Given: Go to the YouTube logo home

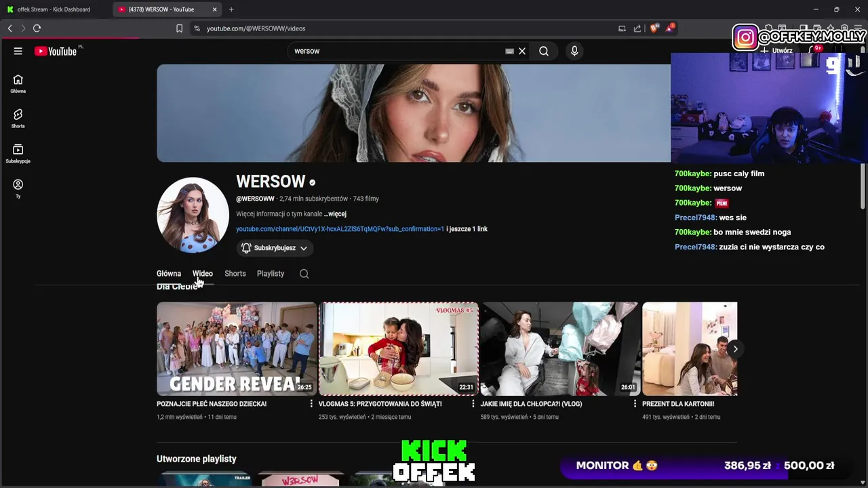Looking at the screenshot, I should click(x=56, y=51).
